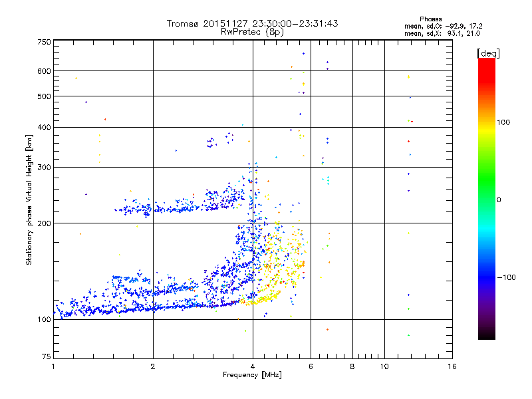The image size is (532, 399).
Task: Click the y-axis label '100'
Action: [44, 319]
